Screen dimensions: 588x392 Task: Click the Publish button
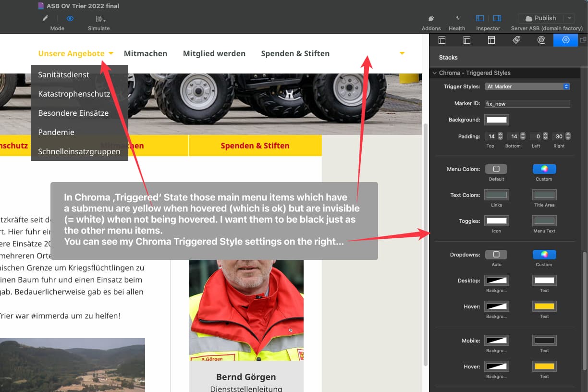click(x=540, y=18)
